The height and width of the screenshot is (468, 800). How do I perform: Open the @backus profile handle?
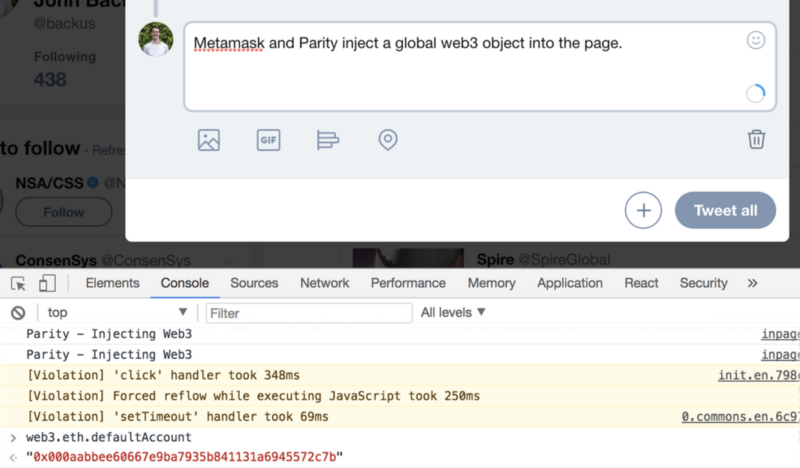[64, 23]
